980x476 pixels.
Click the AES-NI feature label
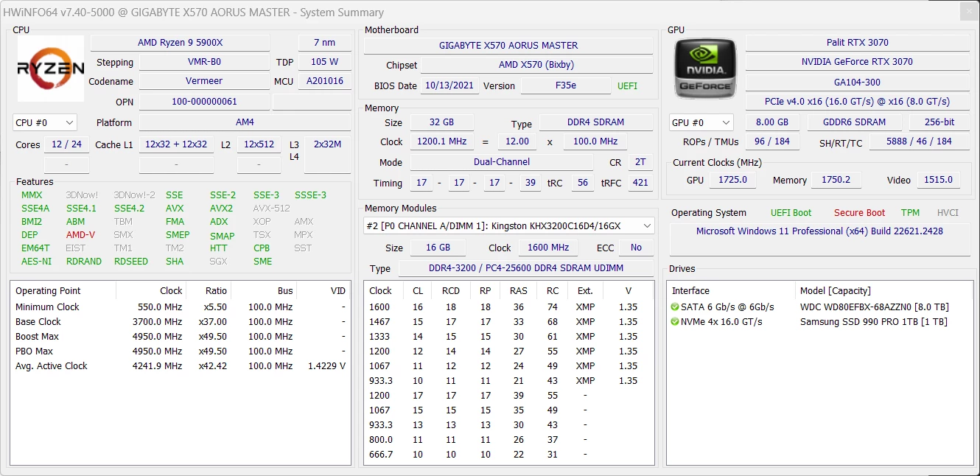(36, 262)
